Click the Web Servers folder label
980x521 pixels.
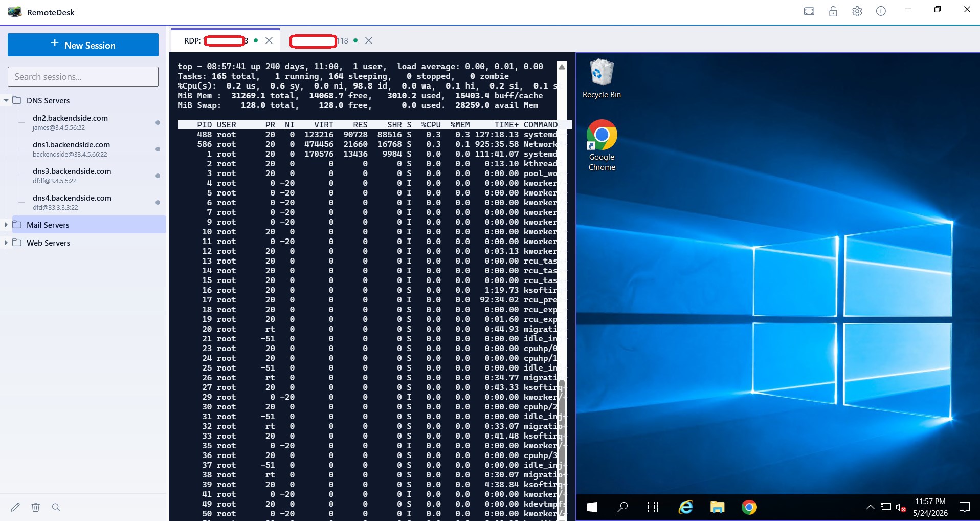coord(48,243)
